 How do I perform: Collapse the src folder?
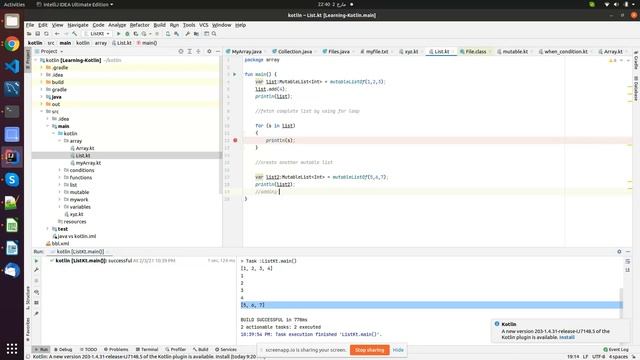(41, 111)
